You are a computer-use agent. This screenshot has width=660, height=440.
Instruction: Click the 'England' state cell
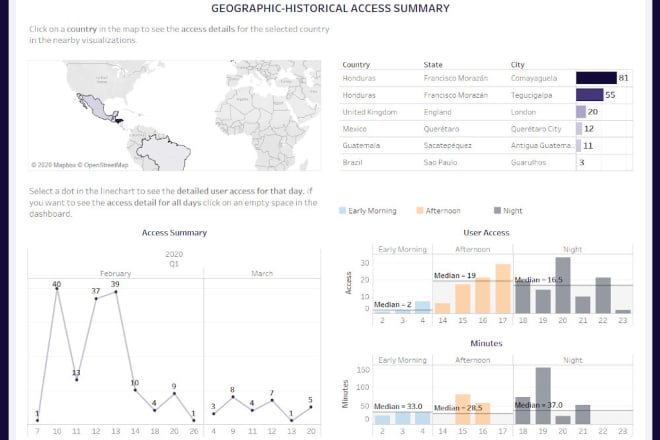[x=437, y=112]
